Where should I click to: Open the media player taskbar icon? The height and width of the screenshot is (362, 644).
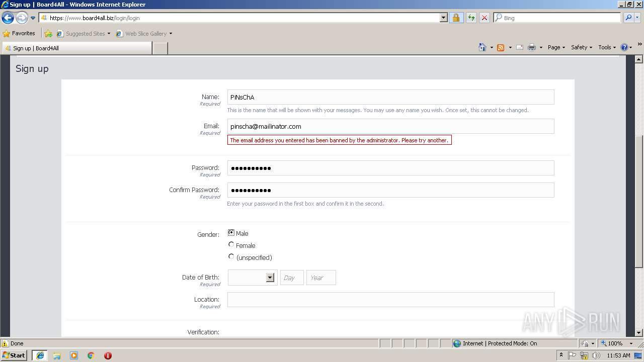tap(74, 355)
